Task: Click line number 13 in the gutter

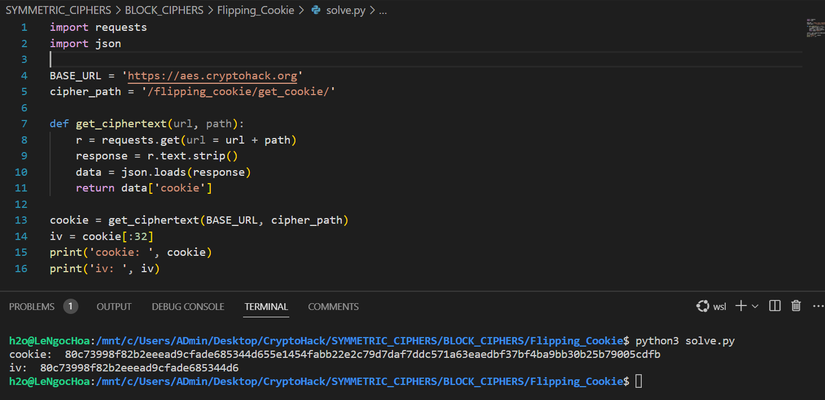Action: coord(21,221)
